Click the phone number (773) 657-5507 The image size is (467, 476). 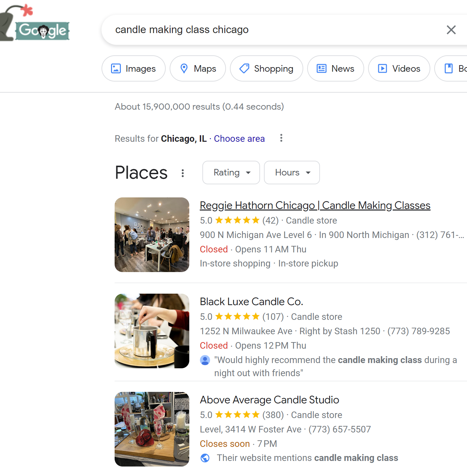(340, 430)
